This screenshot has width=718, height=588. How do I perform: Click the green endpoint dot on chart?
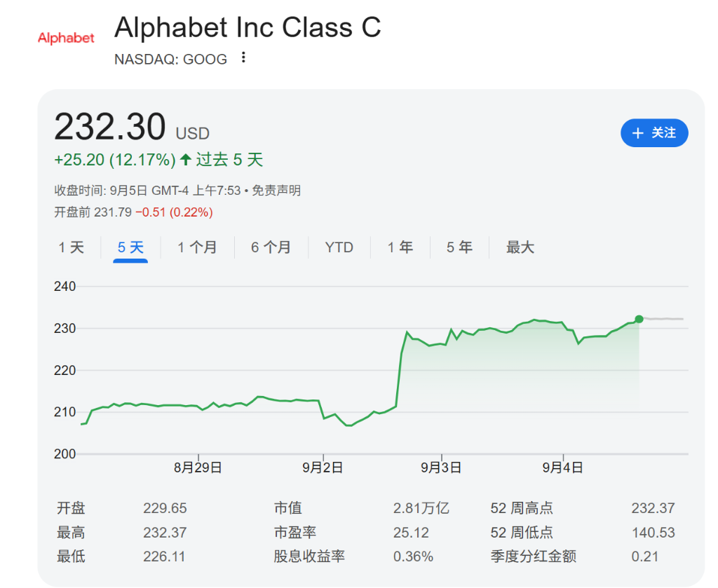click(x=639, y=319)
